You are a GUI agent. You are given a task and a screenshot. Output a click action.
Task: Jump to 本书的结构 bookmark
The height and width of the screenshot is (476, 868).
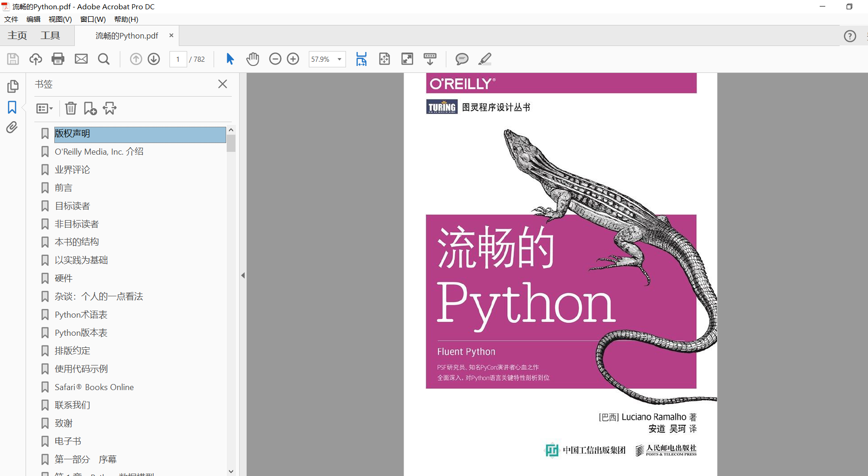[x=77, y=242]
